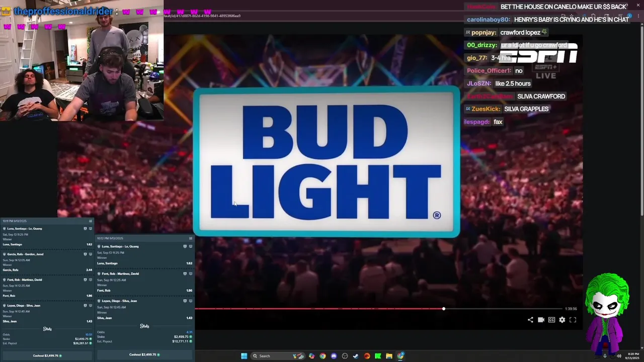Cashout $2,499.75 on the 10:11 PM slip

point(47,355)
